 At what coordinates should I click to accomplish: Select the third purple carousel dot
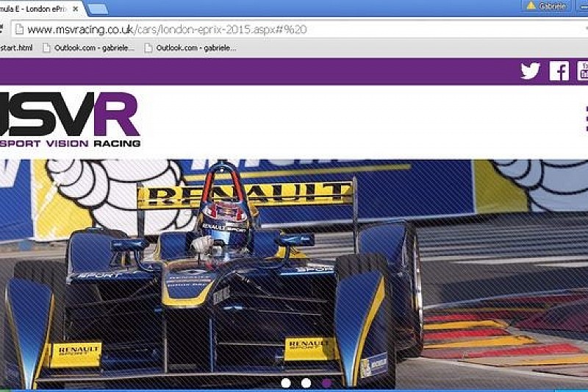pos(326,383)
